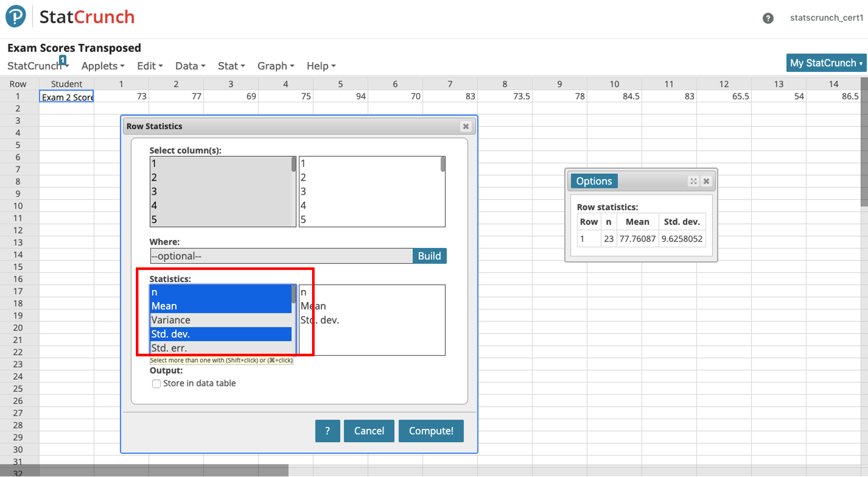
Task: Open the help question mark icon
Action: 768,18
